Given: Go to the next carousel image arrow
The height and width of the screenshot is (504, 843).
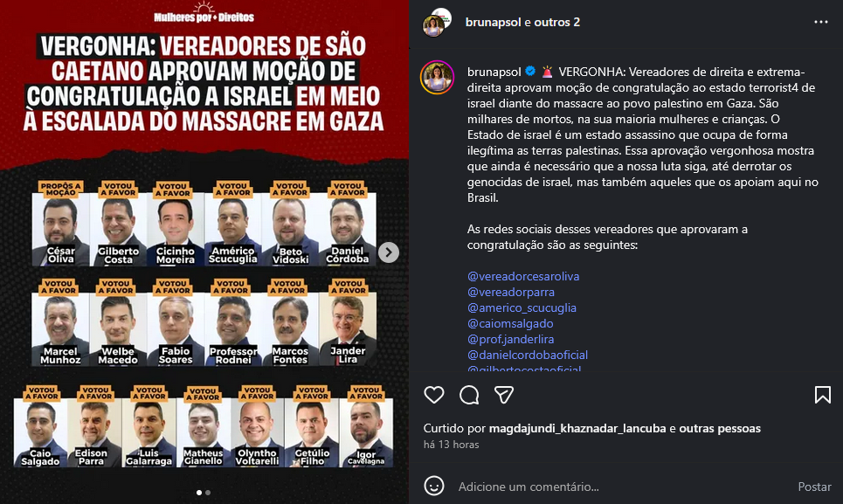Looking at the screenshot, I should coord(388,252).
